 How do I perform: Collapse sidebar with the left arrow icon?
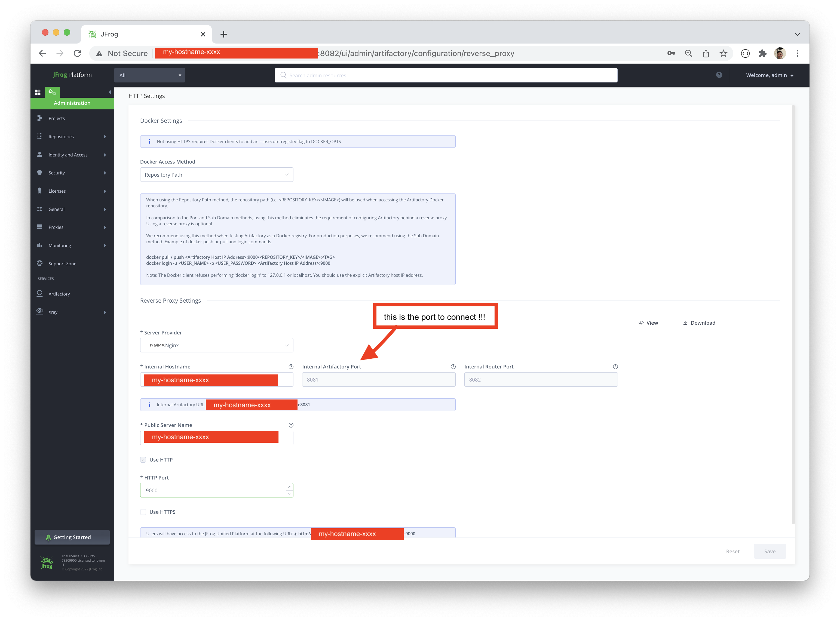(110, 92)
